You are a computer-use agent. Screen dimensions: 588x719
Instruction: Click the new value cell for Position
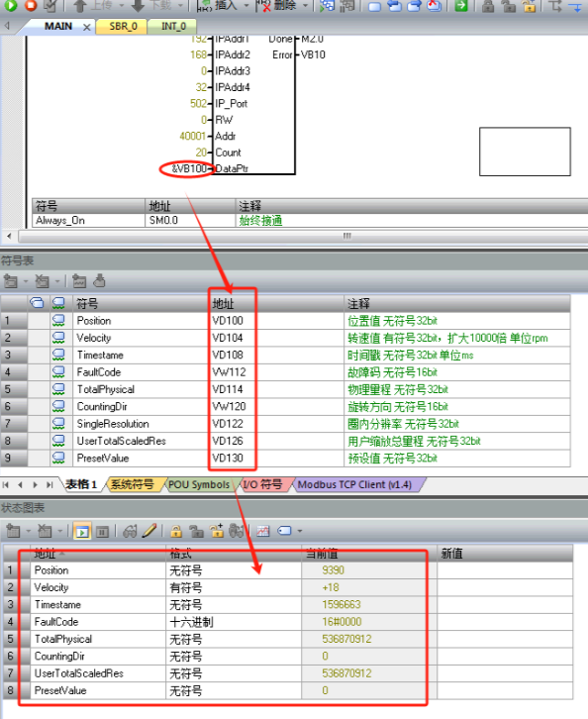pyautogui.click(x=505, y=570)
